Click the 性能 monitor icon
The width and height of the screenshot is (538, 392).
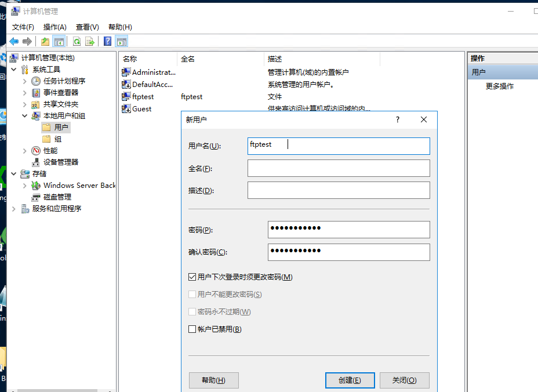click(x=36, y=151)
